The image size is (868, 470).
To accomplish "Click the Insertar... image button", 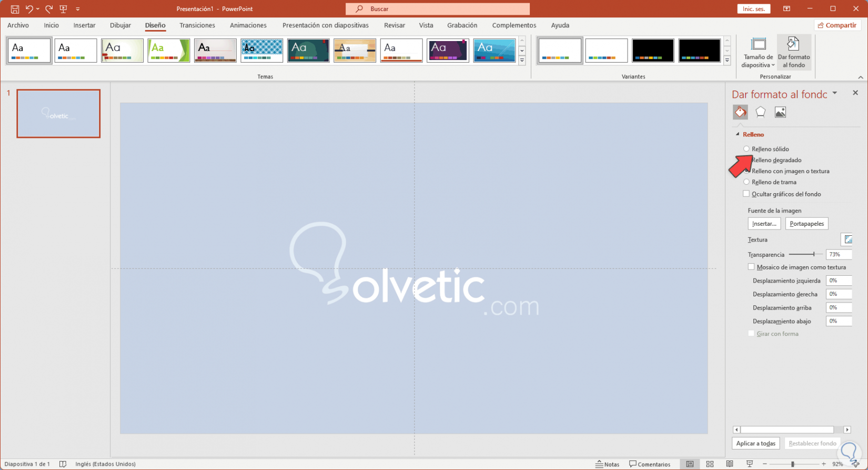I will (x=764, y=224).
